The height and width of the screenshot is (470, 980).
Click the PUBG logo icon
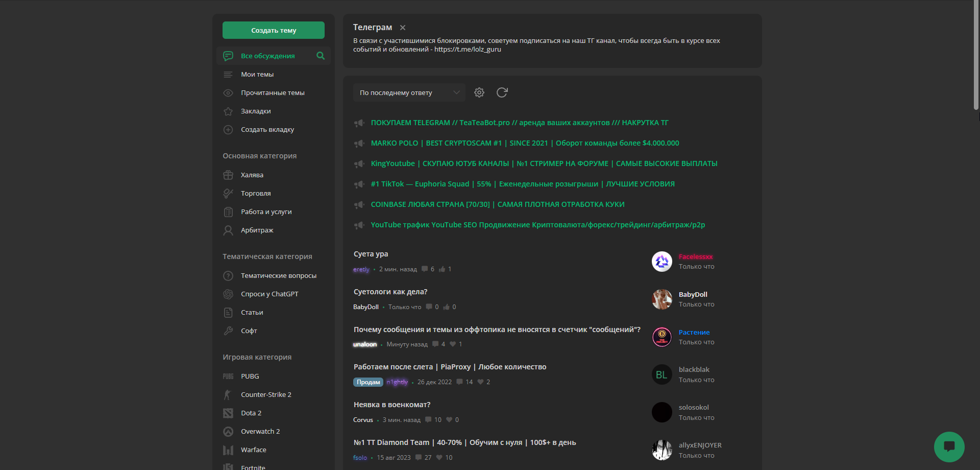point(228,377)
